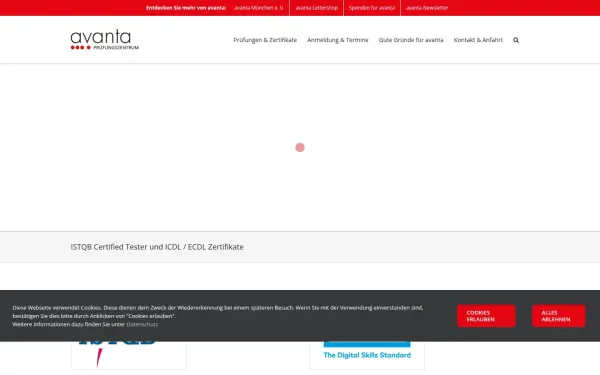Image resolution: width=600 pixels, height=375 pixels.
Task: Open Anmeldung & Termine menu
Action: pyautogui.click(x=338, y=40)
